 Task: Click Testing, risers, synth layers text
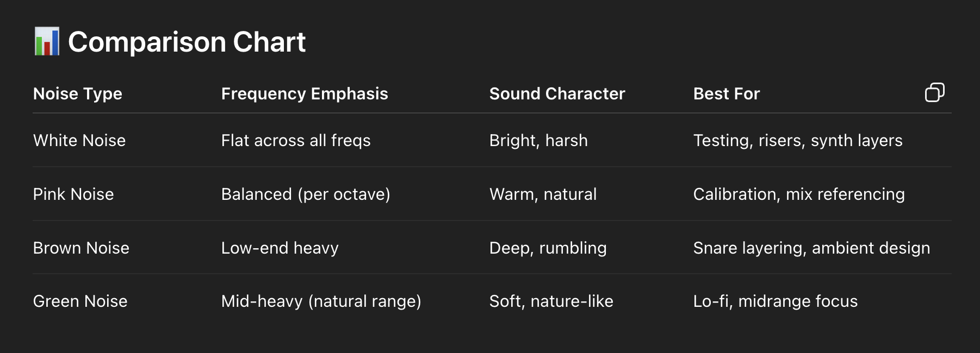pos(797,141)
